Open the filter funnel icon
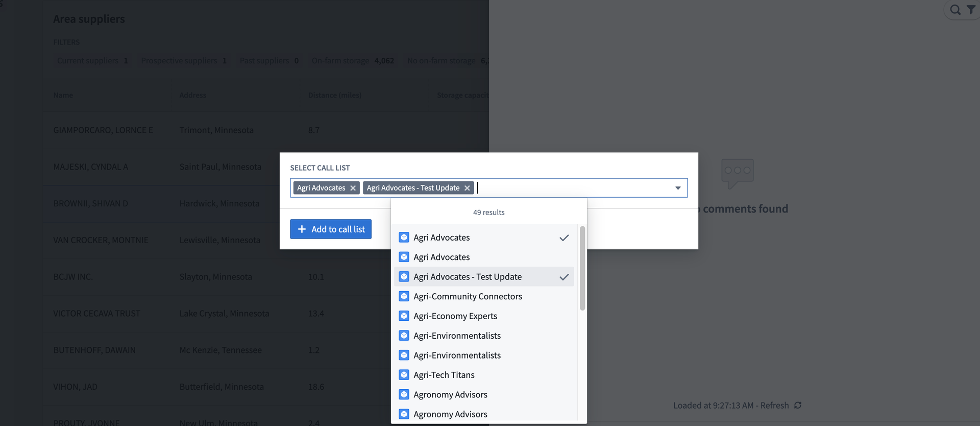The image size is (980, 426). (971, 10)
